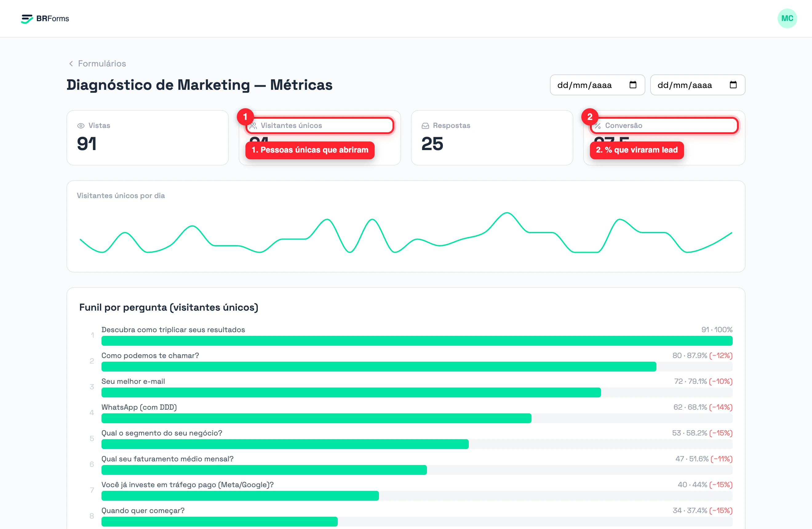Image resolution: width=812 pixels, height=529 pixels.
Task: Select the Vistas 91 metric card
Action: [147, 138]
